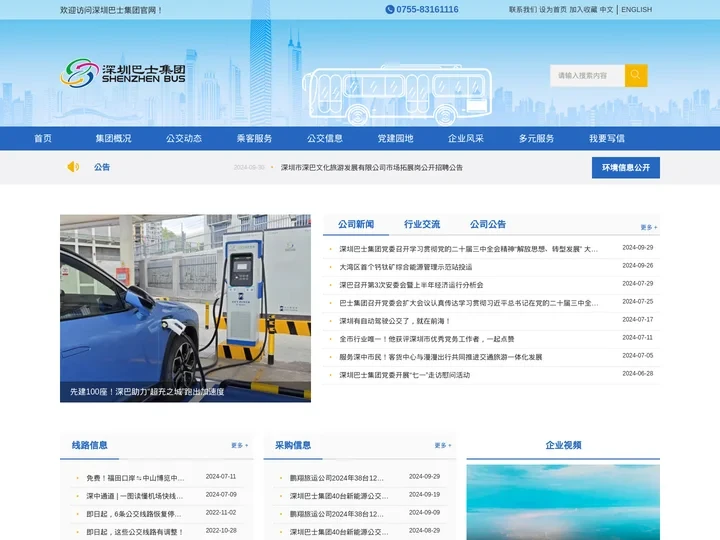The image size is (720, 540).
Task: Click 更多 in the news tab panel
Action: [649, 227]
